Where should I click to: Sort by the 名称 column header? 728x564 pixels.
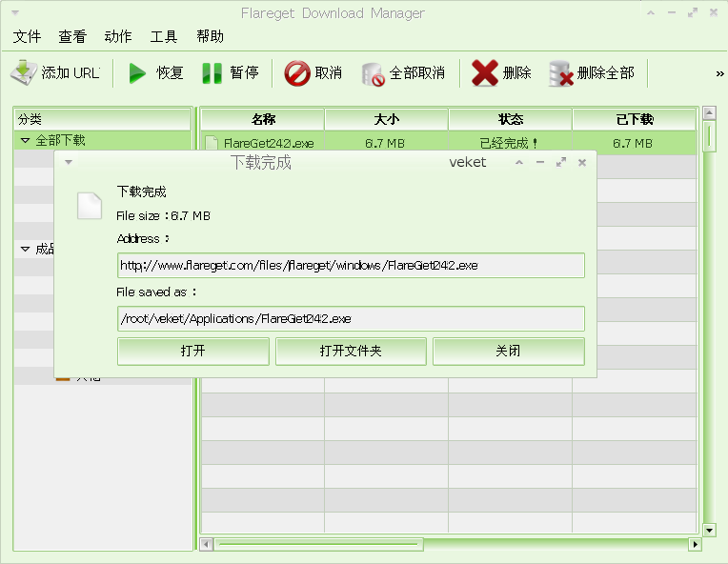tap(263, 119)
